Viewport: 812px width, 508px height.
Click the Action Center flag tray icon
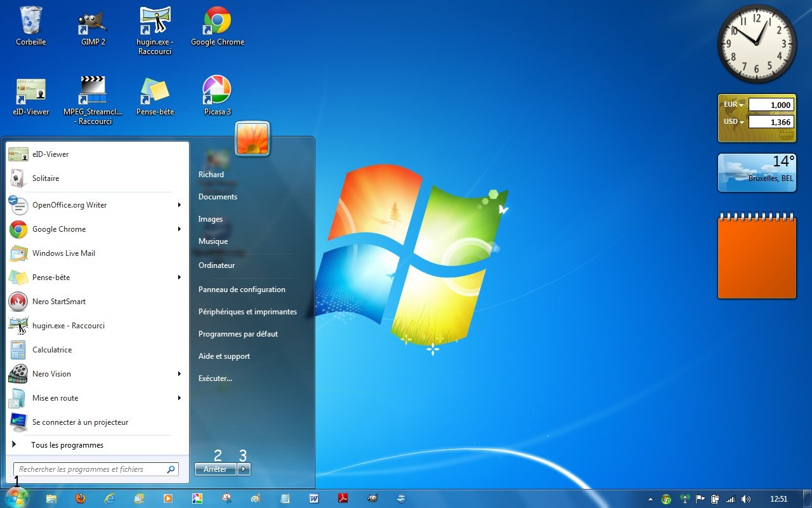700,499
